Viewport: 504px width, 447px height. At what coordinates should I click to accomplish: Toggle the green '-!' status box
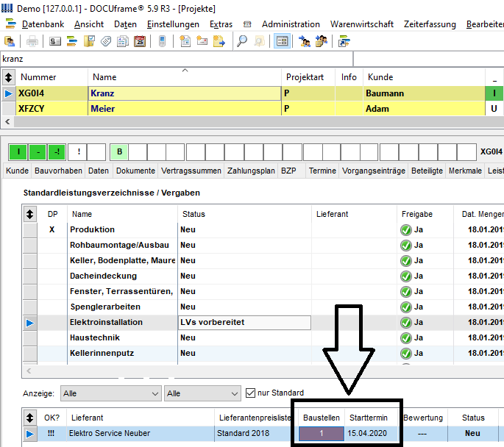pos(57,151)
